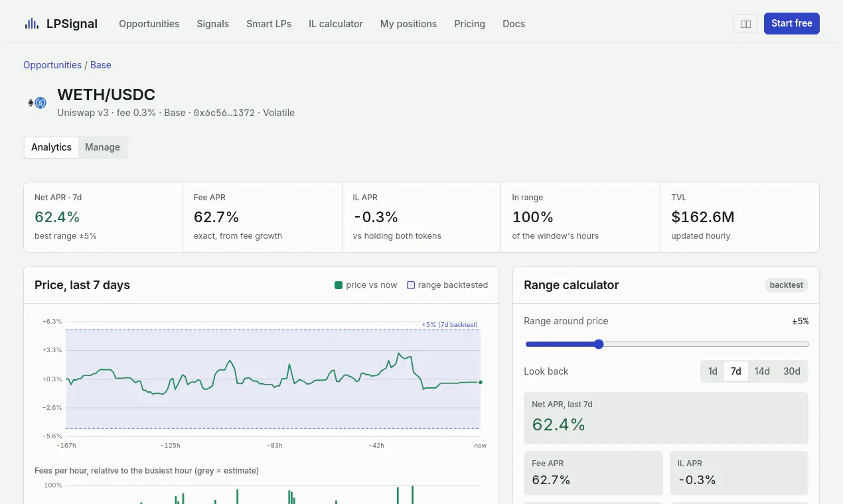Viewport: 843px width, 504px height.
Task: Set look back to 1d
Action: tap(713, 371)
